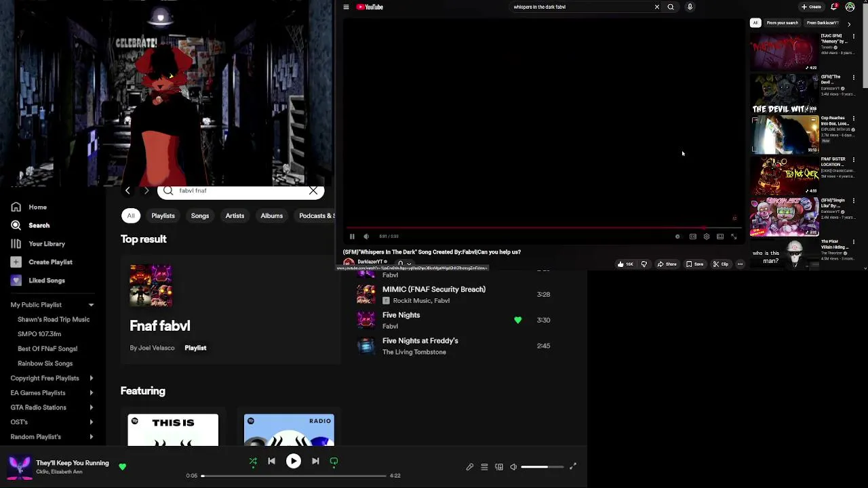Toggle Spotify repeat
Viewport: 868px width, 488px height.
(x=334, y=462)
